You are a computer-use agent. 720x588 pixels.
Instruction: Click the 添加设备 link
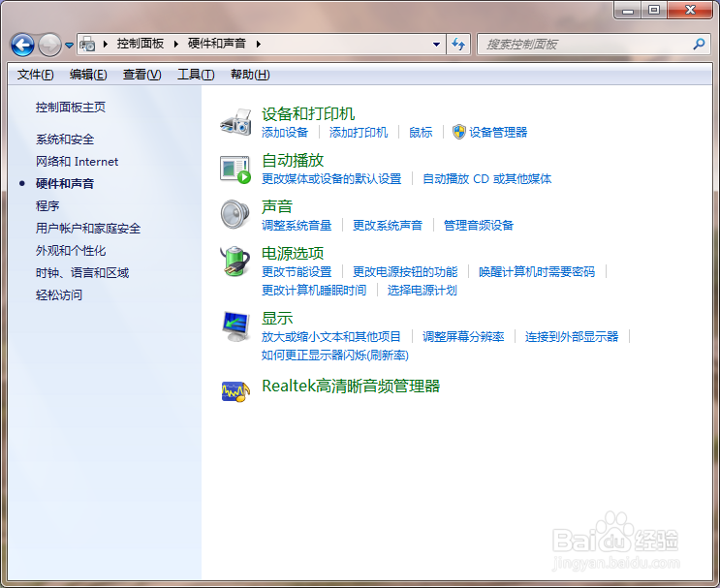285,133
